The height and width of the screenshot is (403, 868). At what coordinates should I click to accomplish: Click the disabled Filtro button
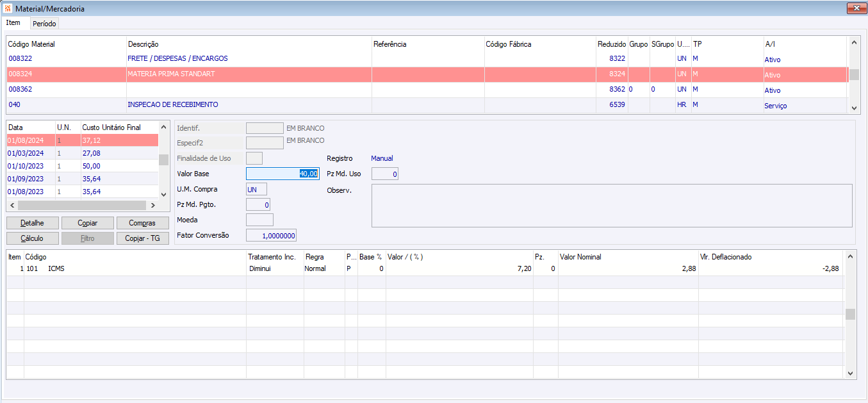88,238
